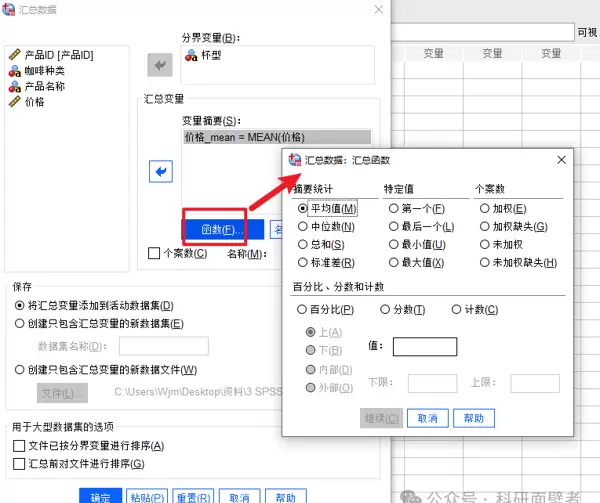
Task: Select 杯型 in the break variable box
Action: click(x=211, y=55)
